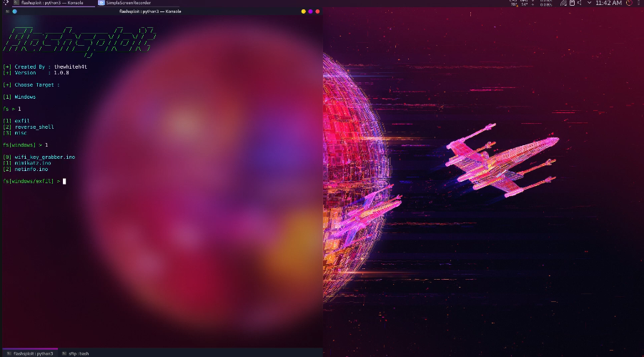644x357 pixels.
Task: Click the 'mimikatz.ino' line in the terminal
Action: click(27, 163)
